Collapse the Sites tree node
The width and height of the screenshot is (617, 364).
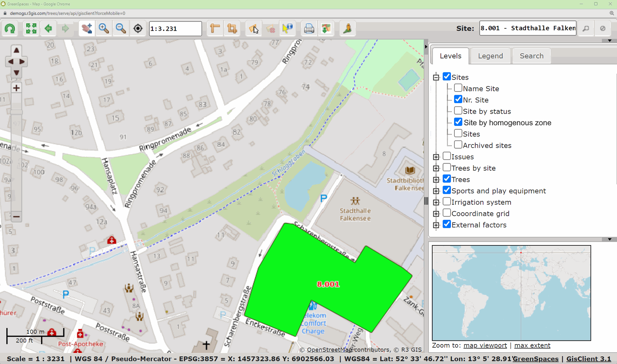pos(436,77)
